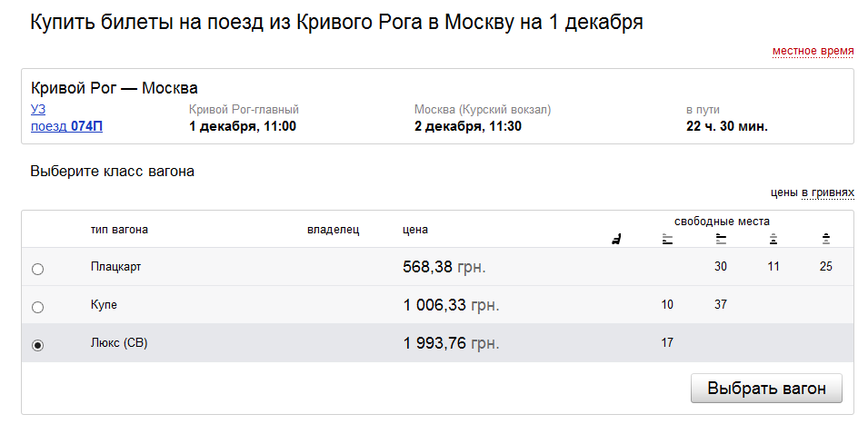
Task: Select the Плацкарт radio button
Action: click(x=37, y=270)
